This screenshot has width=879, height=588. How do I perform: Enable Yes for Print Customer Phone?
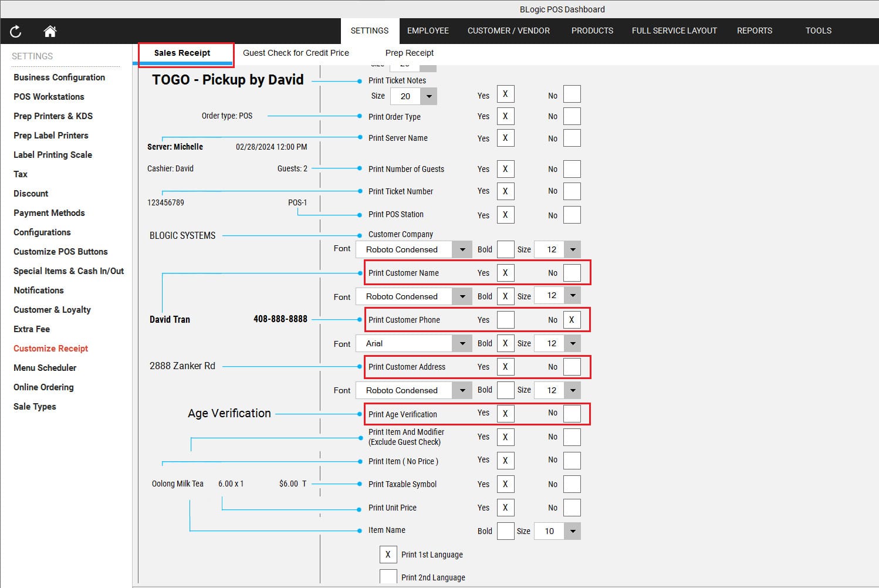pyautogui.click(x=505, y=320)
